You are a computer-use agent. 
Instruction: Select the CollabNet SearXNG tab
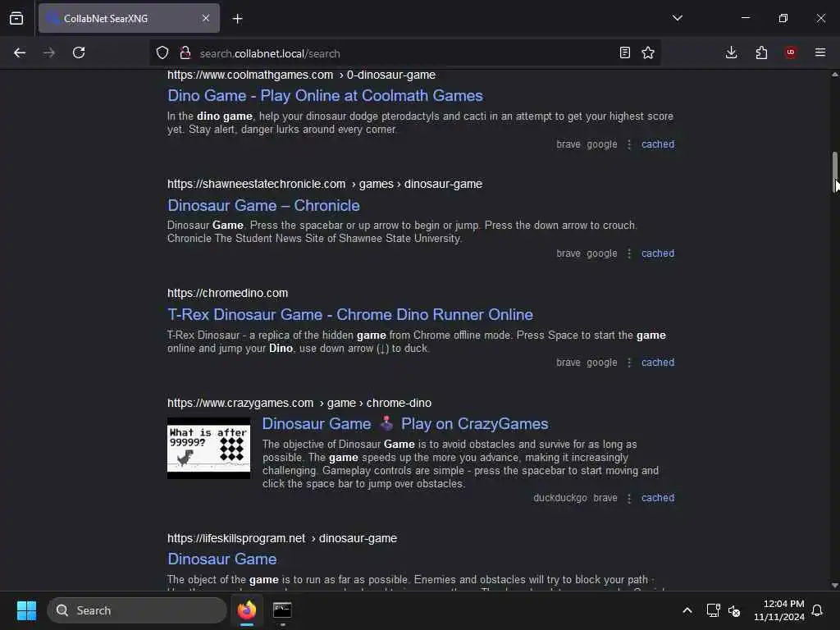click(x=129, y=18)
